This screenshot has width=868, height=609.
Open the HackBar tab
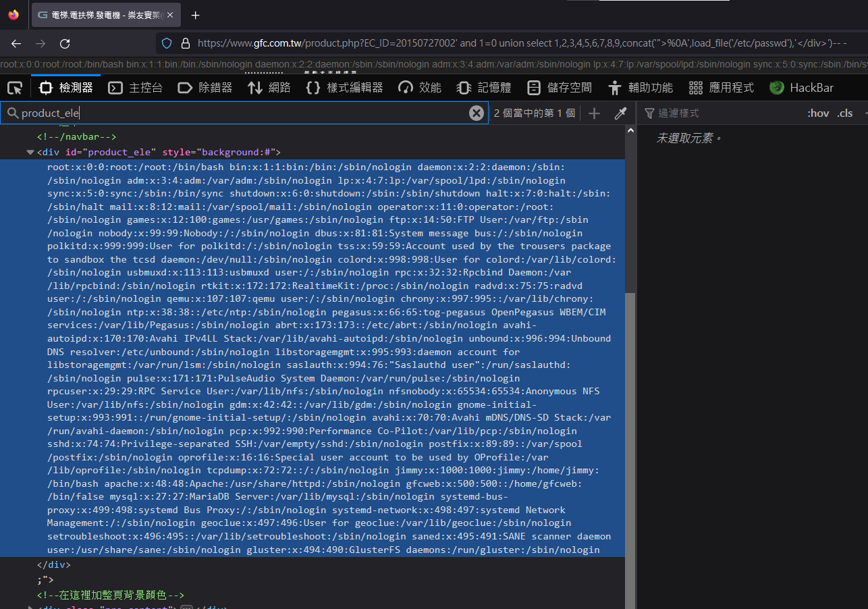[802, 88]
